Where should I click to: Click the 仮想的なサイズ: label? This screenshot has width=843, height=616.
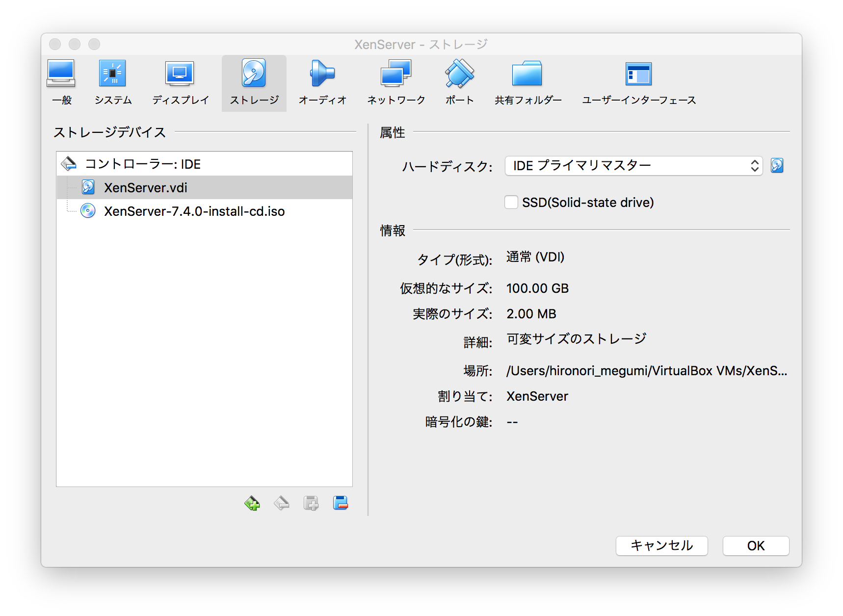click(446, 288)
